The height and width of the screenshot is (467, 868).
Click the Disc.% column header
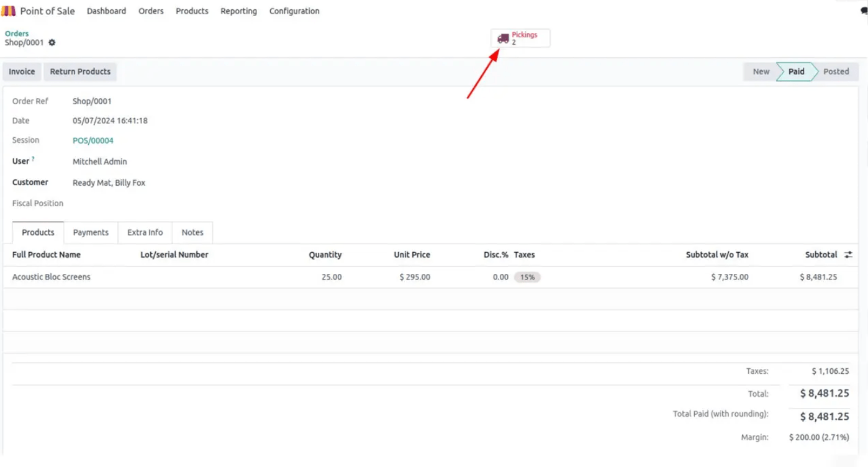496,255
